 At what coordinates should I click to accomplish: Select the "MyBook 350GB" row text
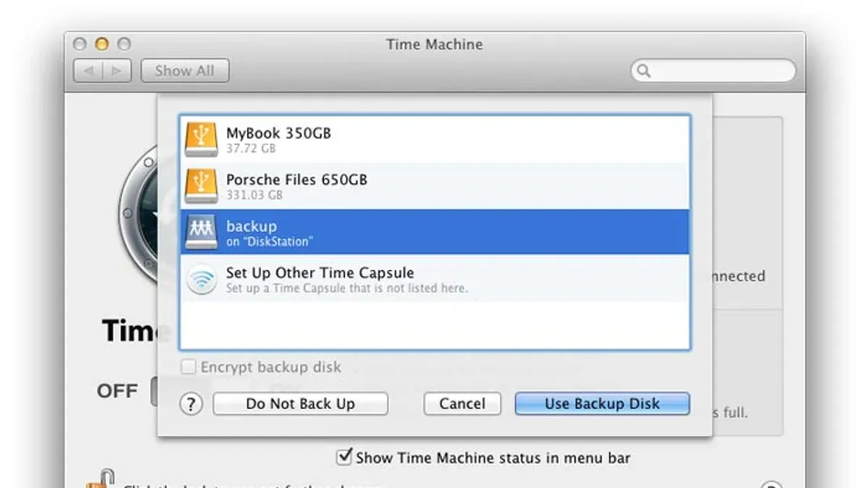point(278,133)
